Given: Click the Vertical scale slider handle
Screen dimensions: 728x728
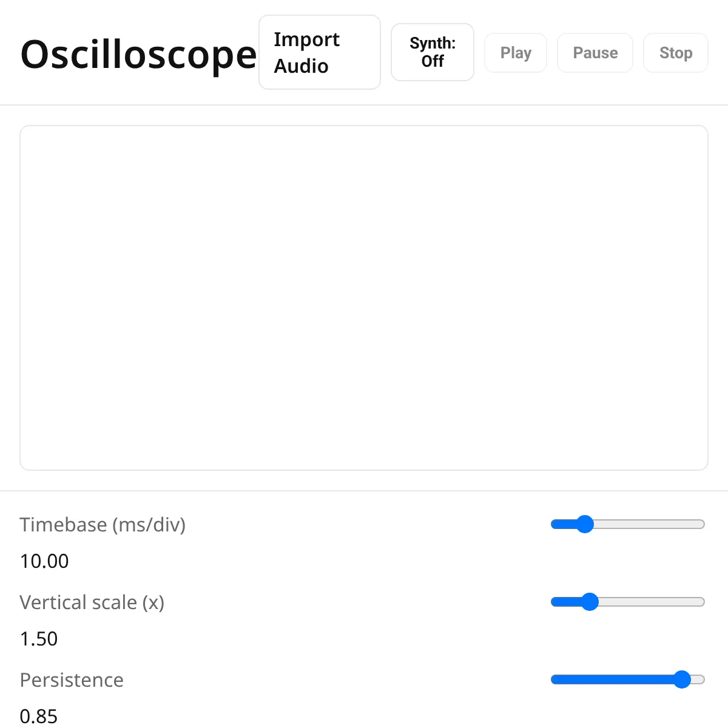Looking at the screenshot, I should (590, 602).
